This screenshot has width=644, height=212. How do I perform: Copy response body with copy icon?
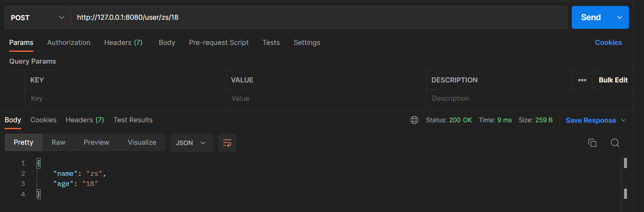coord(592,143)
